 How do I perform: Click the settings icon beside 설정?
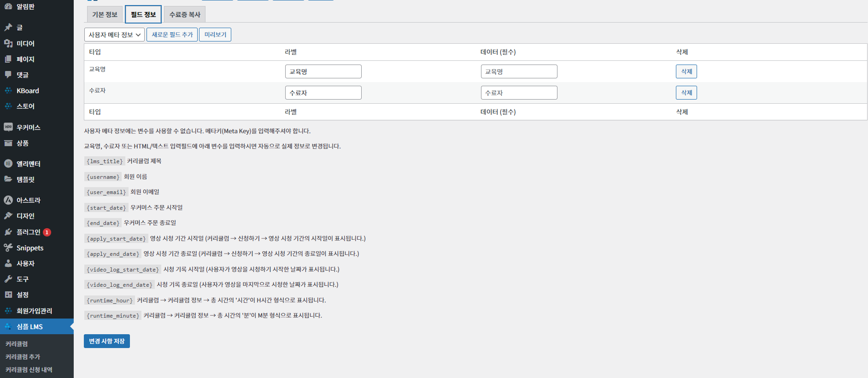(8, 295)
